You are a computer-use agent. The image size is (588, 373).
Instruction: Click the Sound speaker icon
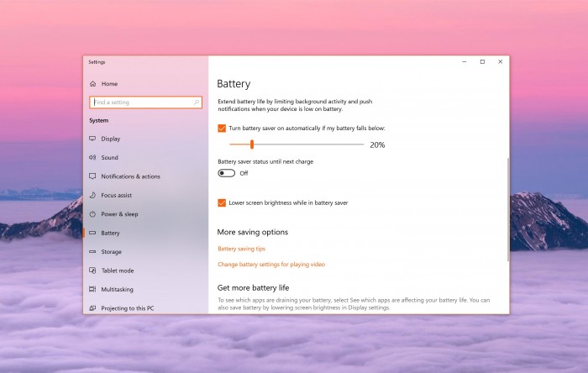click(92, 158)
